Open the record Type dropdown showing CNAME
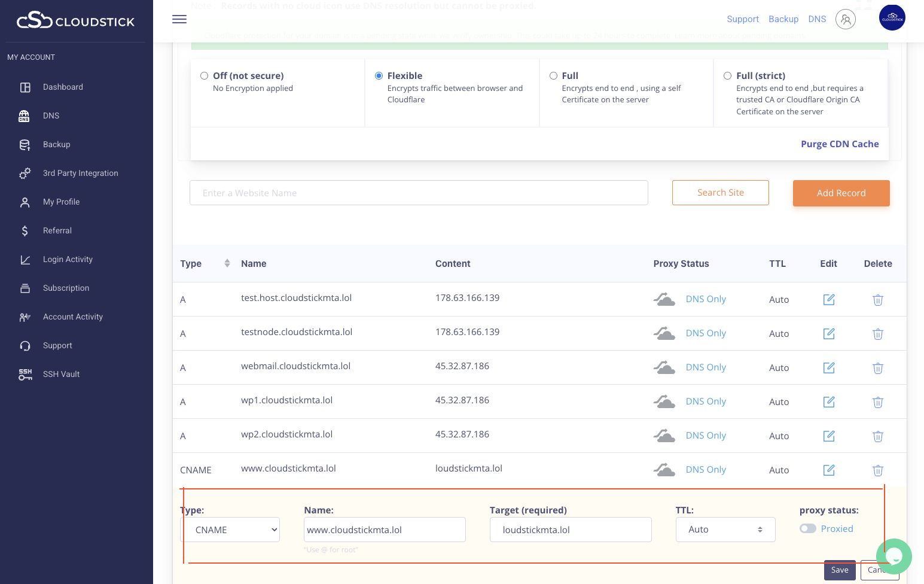The image size is (924, 584). [230, 530]
